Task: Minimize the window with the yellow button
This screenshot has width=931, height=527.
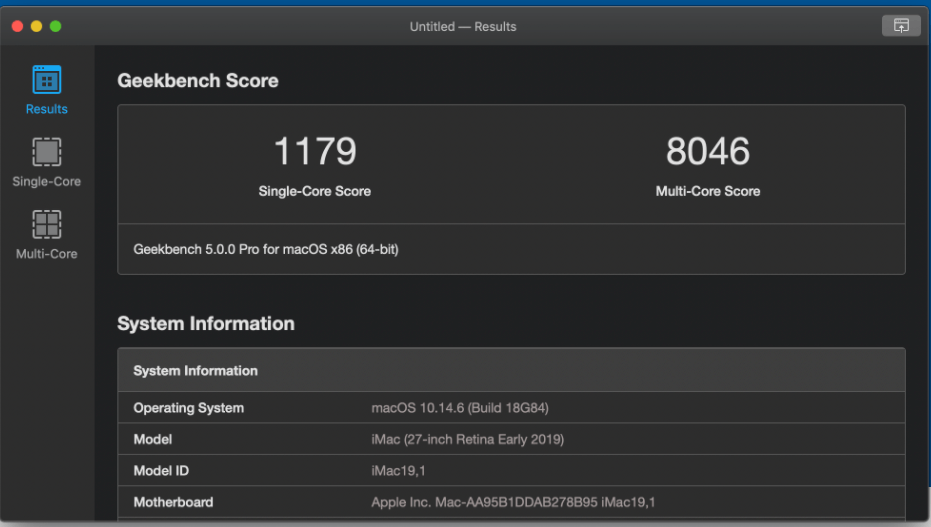Action: [36, 26]
